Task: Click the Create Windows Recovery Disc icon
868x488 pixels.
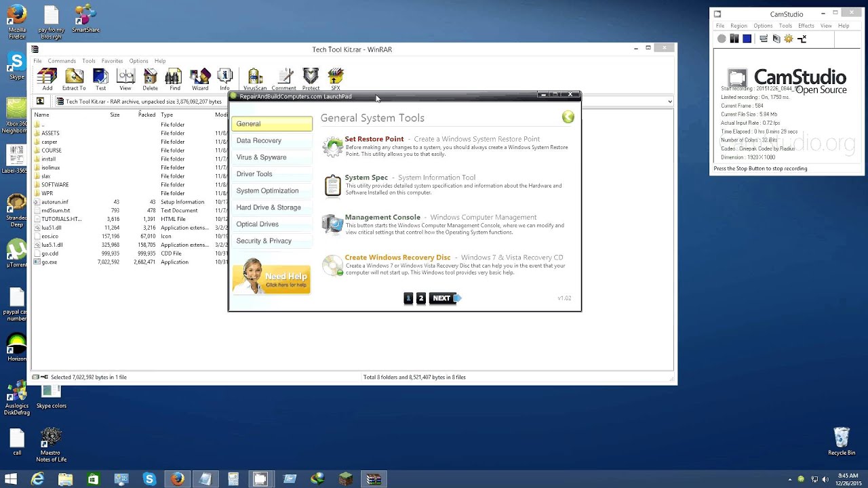Action: tap(332, 265)
